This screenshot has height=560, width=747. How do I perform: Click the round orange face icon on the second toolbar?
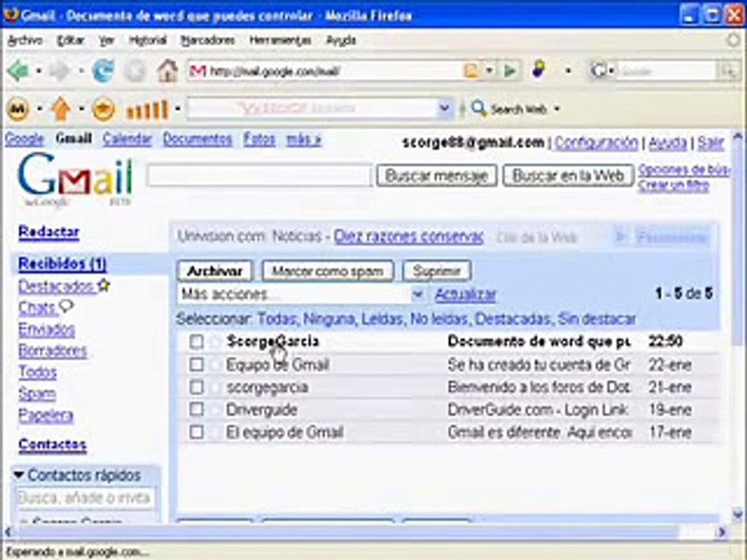(103, 109)
